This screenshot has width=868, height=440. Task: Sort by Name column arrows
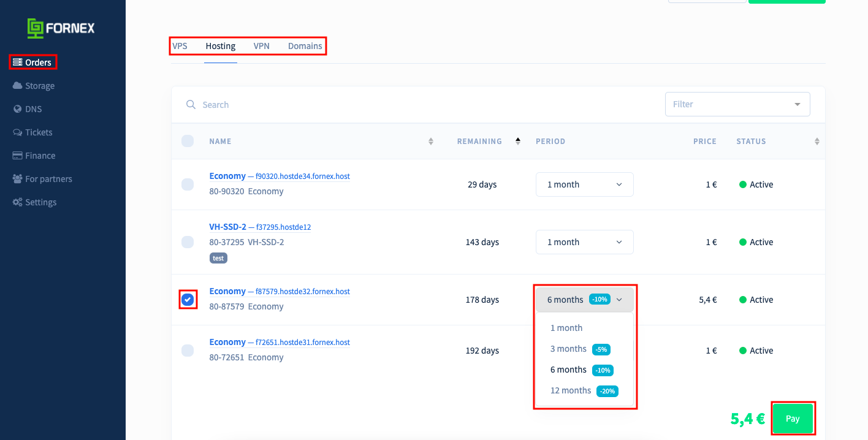430,142
